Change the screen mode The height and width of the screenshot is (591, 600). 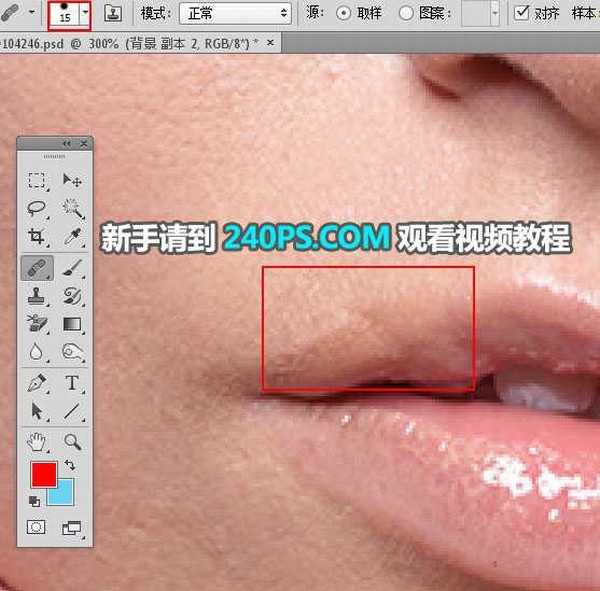[x=72, y=528]
